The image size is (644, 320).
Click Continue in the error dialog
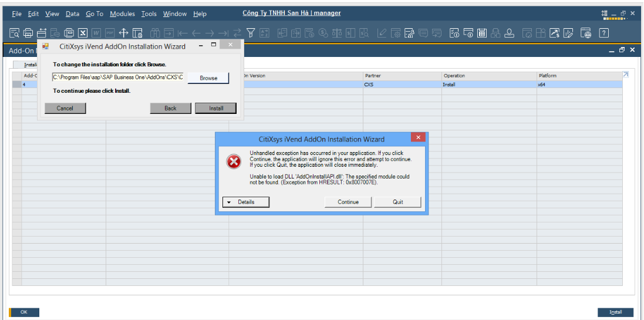348,202
